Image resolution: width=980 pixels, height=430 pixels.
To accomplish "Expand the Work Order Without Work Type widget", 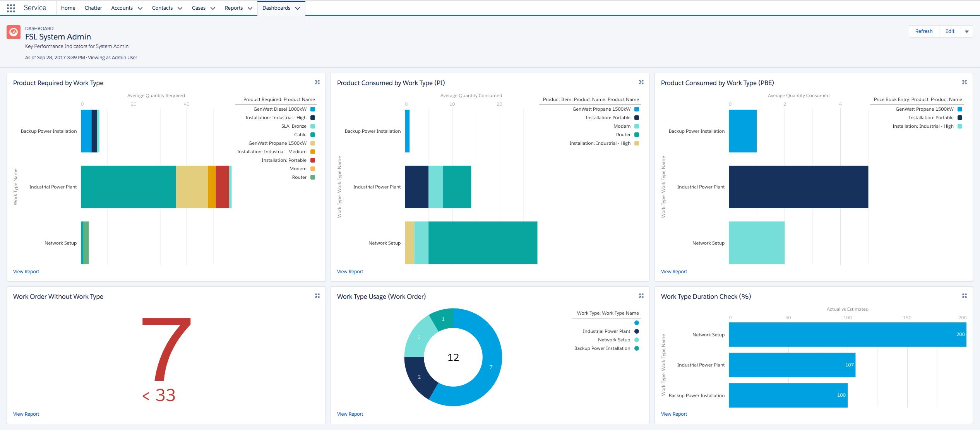I will [x=317, y=296].
